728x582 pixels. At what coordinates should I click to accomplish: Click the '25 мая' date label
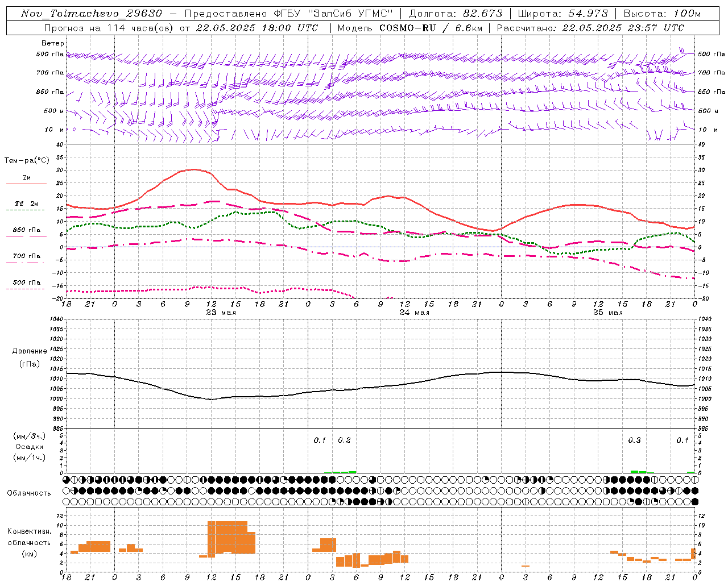coord(608,312)
